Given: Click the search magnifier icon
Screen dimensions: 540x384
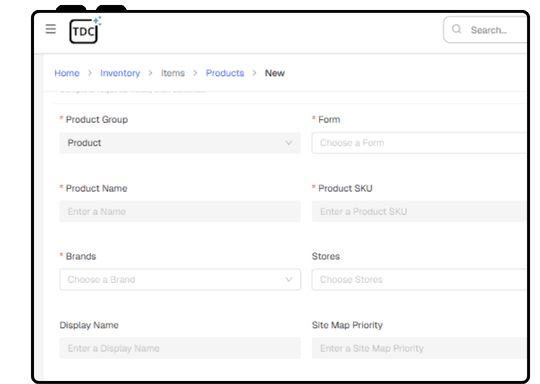Looking at the screenshot, I should pos(456,29).
